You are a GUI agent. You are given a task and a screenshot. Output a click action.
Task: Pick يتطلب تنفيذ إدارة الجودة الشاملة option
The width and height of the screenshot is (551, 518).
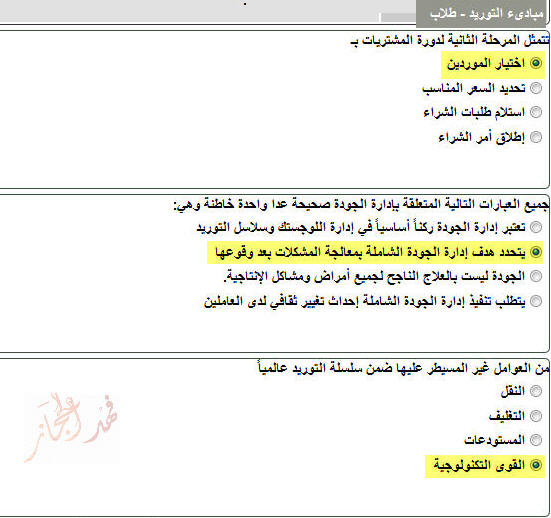[x=536, y=301]
